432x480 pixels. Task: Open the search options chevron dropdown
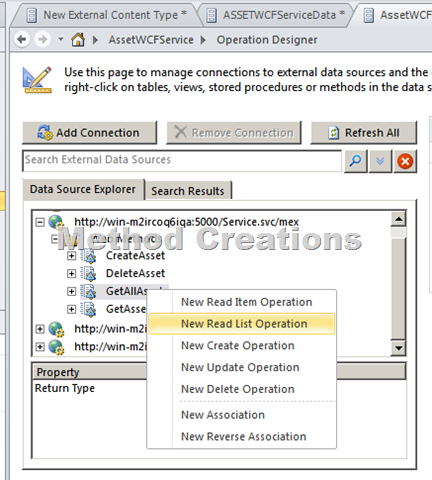click(x=380, y=161)
